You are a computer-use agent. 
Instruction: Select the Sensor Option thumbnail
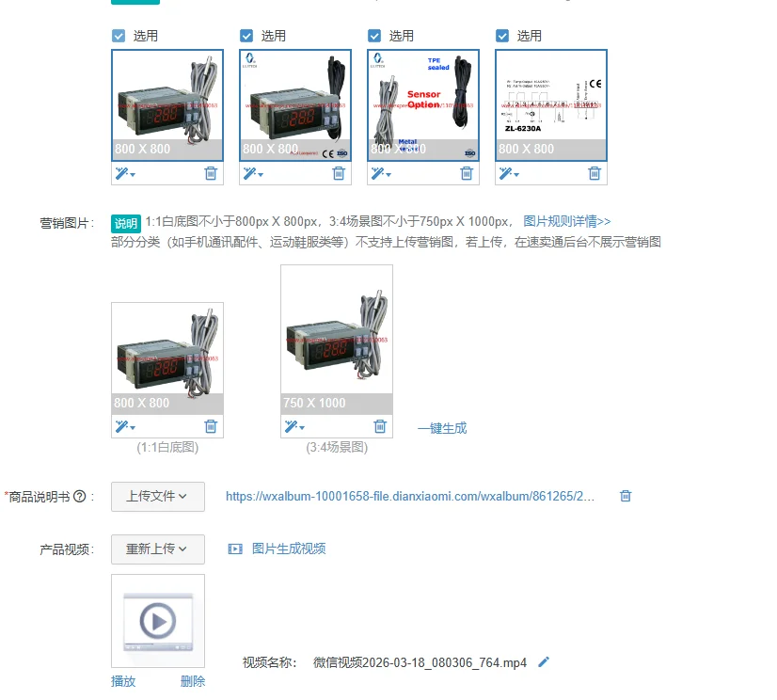point(423,105)
